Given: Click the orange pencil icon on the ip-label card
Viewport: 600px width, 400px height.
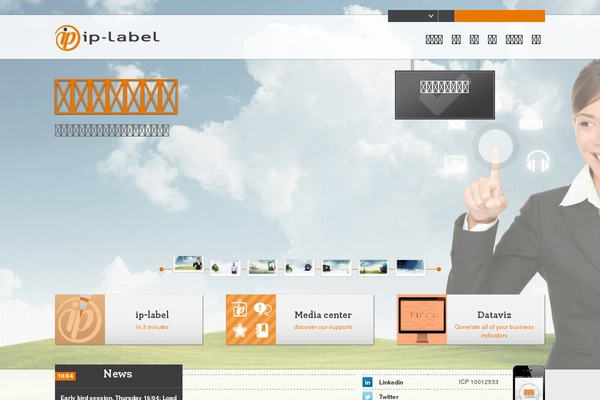Looking at the screenshot, I should [x=79, y=320].
